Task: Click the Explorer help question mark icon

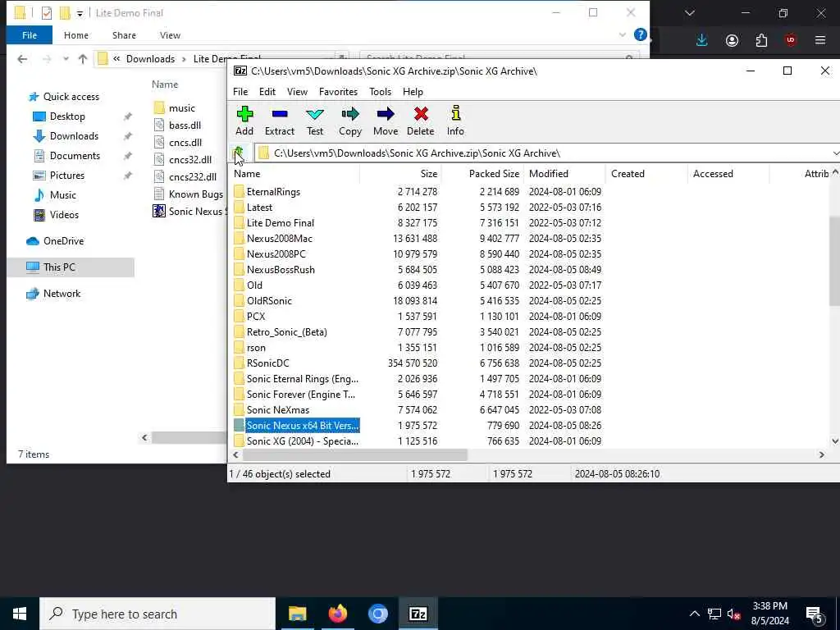Action: pyautogui.click(x=640, y=34)
